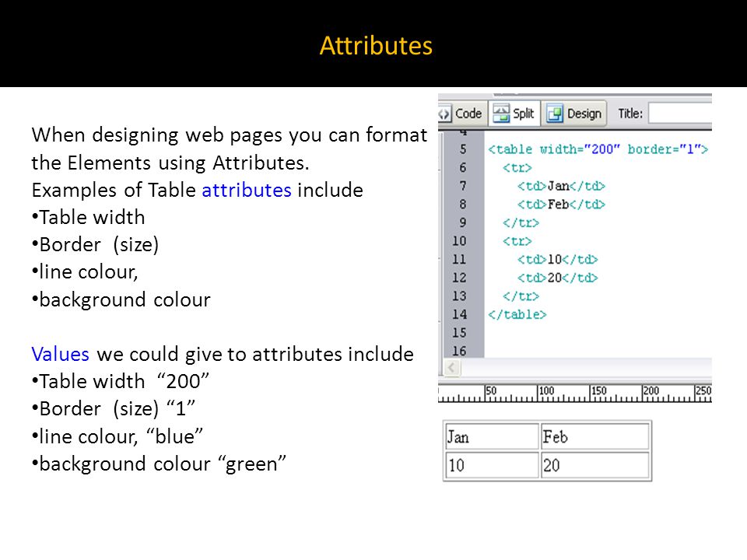
Task: Select line number 7 in code gutter
Action: coord(462,186)
